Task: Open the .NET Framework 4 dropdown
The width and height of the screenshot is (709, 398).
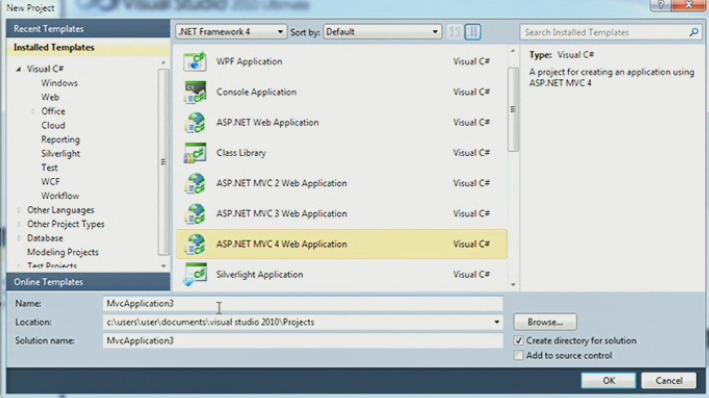Action: (231, 32)
